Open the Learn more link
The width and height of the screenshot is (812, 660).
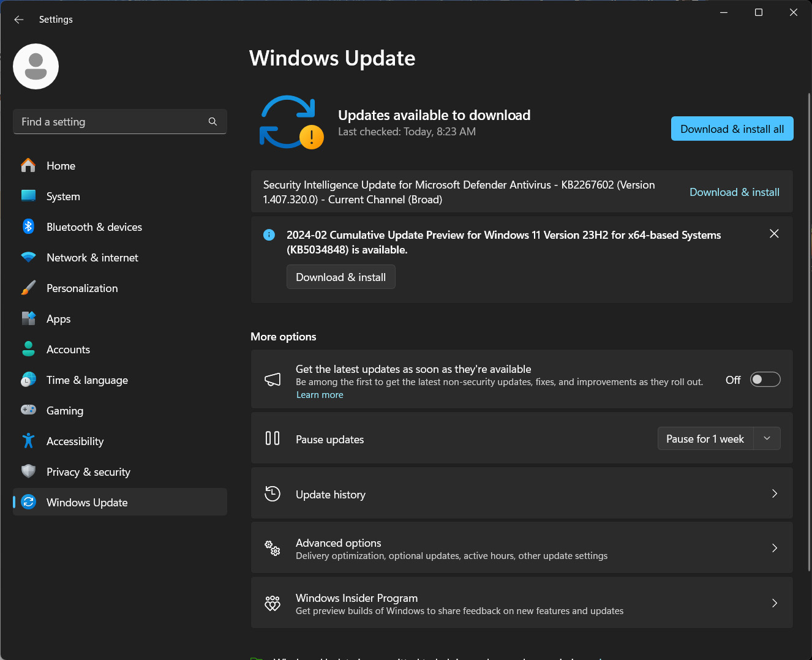click(319, 394)
